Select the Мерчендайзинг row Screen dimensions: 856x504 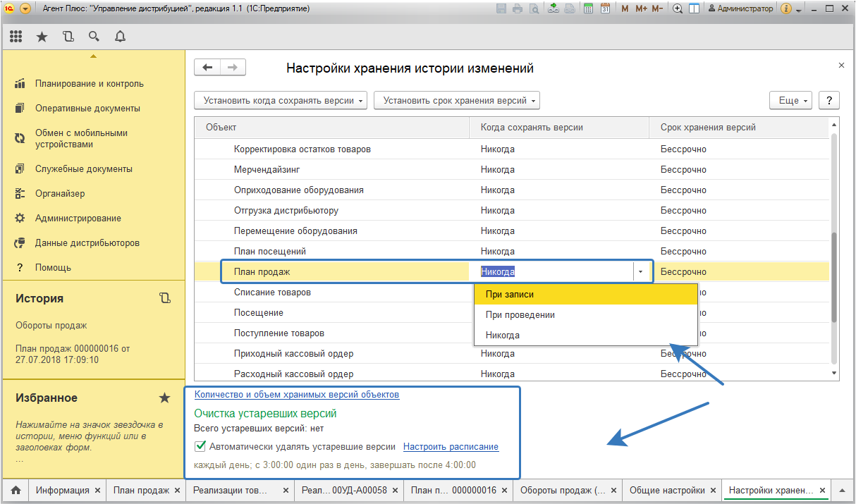click(512, 170)
